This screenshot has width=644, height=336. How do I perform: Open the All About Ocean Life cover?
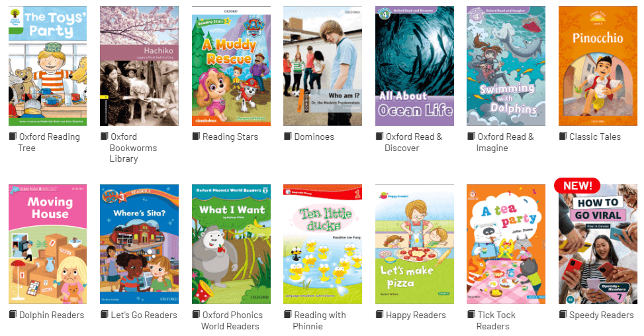click(x=414, y=66)
